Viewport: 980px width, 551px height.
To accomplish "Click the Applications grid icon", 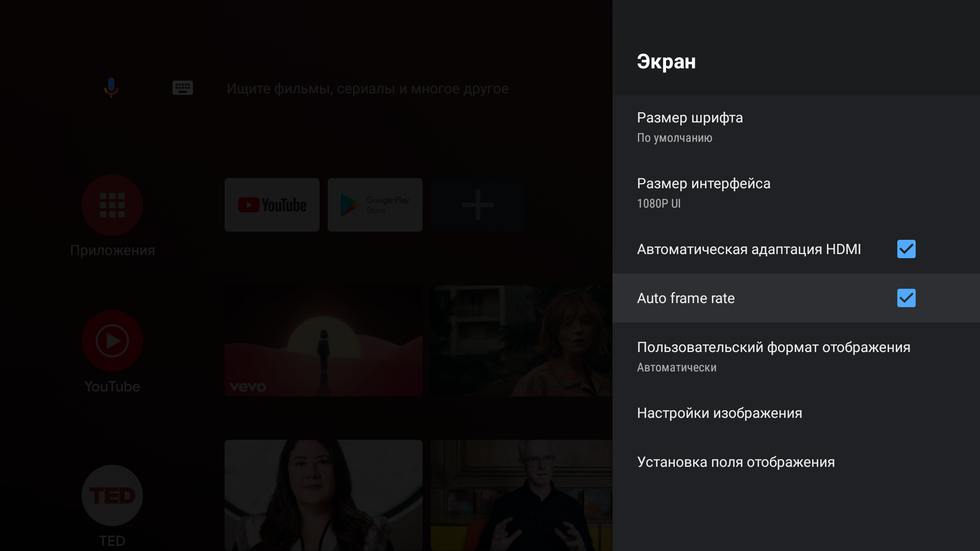I will click(x=112, y=205).
